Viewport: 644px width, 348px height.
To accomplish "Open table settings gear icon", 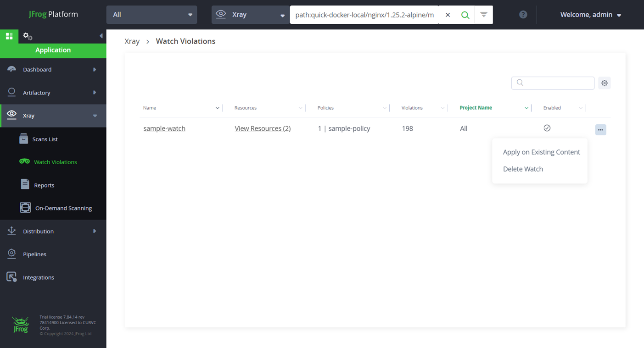I will [x=605, y=83].
